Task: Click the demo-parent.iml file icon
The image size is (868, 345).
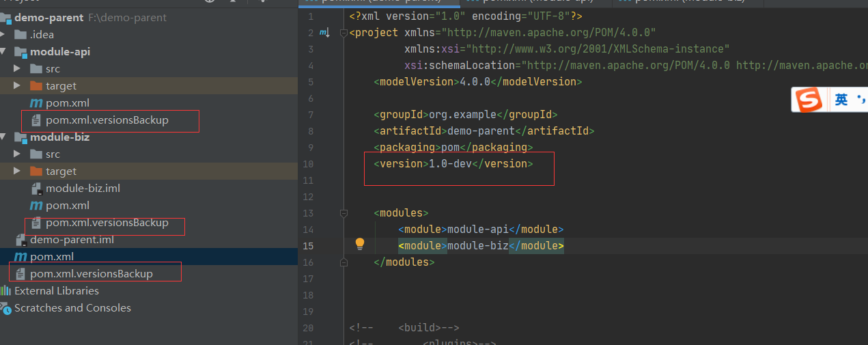Action: click(x=20, y=240)
